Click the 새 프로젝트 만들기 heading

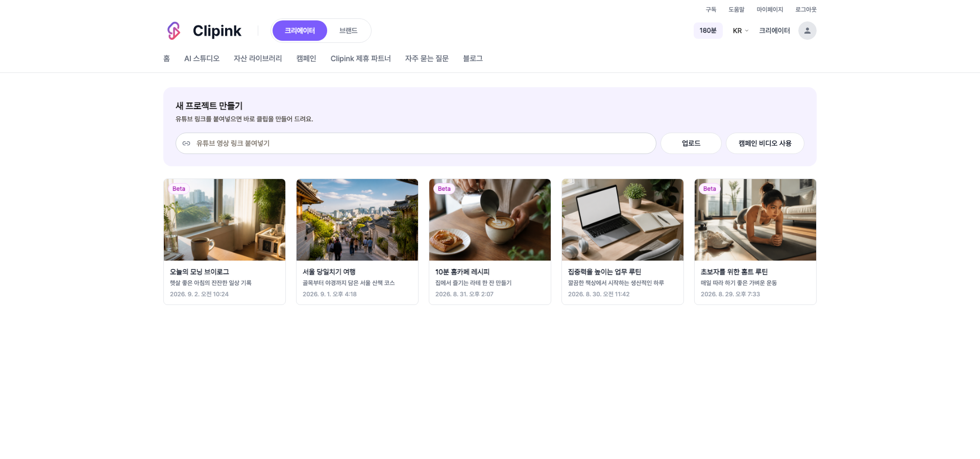[209, 106]
